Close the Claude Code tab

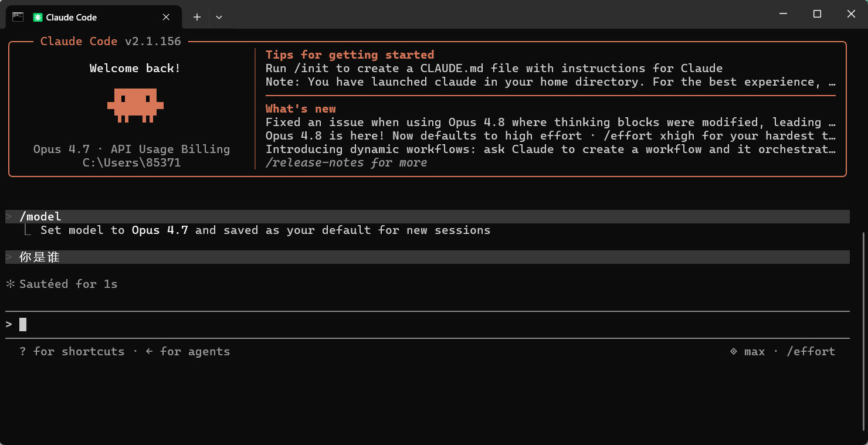pos(166,18)
